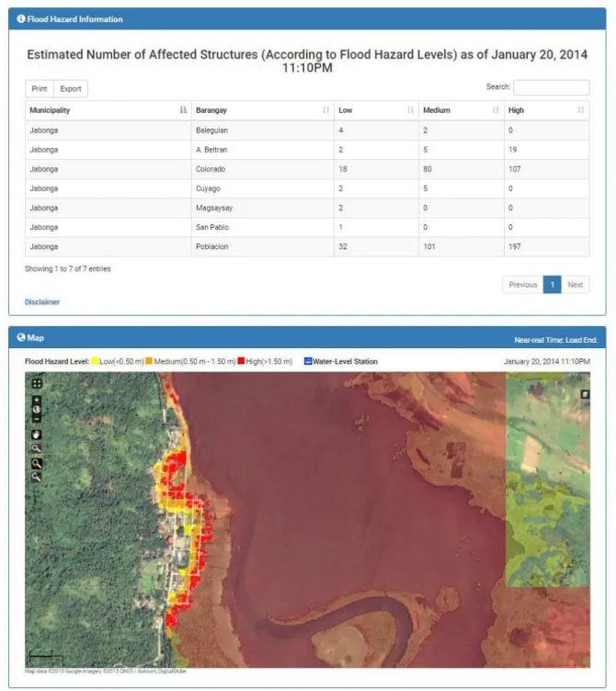Click the map date January 20, 2014 11:10PM label
616x691 pixels.
[x=547, y=361]
